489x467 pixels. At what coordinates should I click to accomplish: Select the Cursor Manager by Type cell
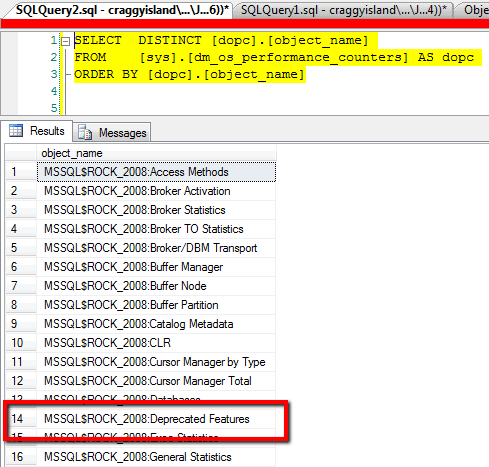pos(156,362)
